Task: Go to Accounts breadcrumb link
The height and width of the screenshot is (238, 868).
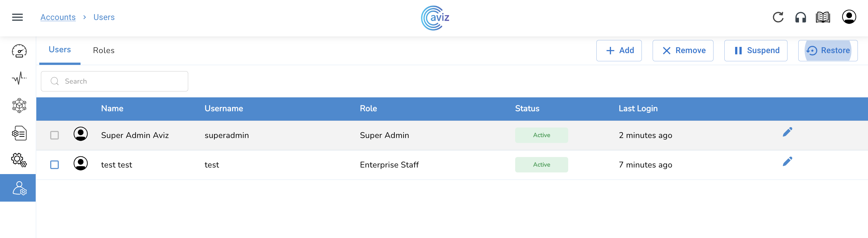Action: pos(58,17)
